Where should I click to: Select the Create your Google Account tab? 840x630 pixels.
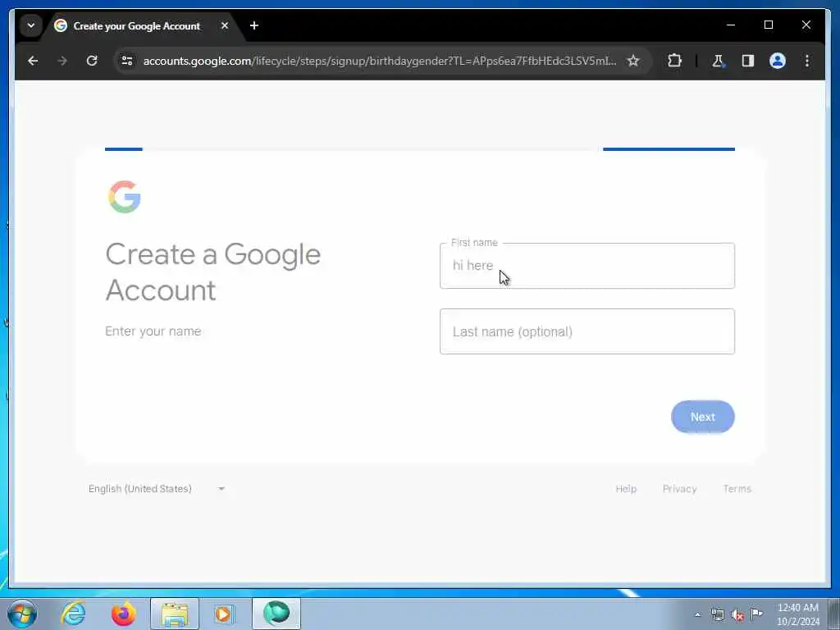coord(137,25)
